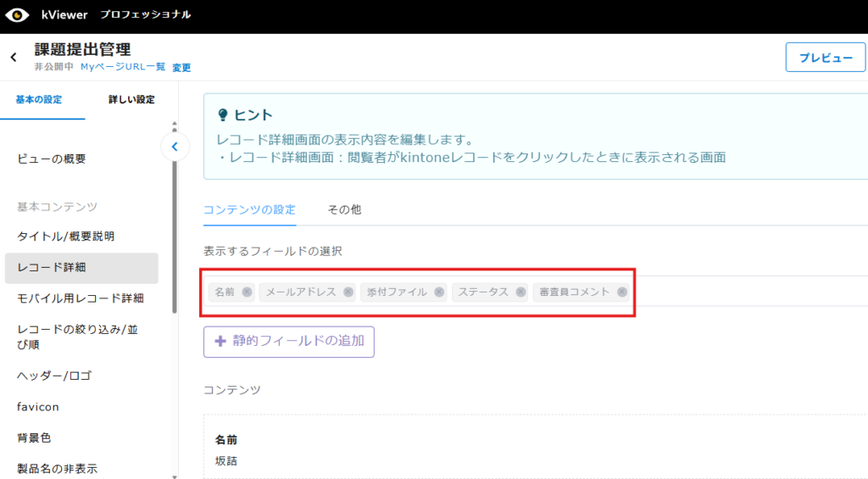Viewport: 868px width, 479px height.
Task: Click the field selection input box
Action: tap(746, 292)
